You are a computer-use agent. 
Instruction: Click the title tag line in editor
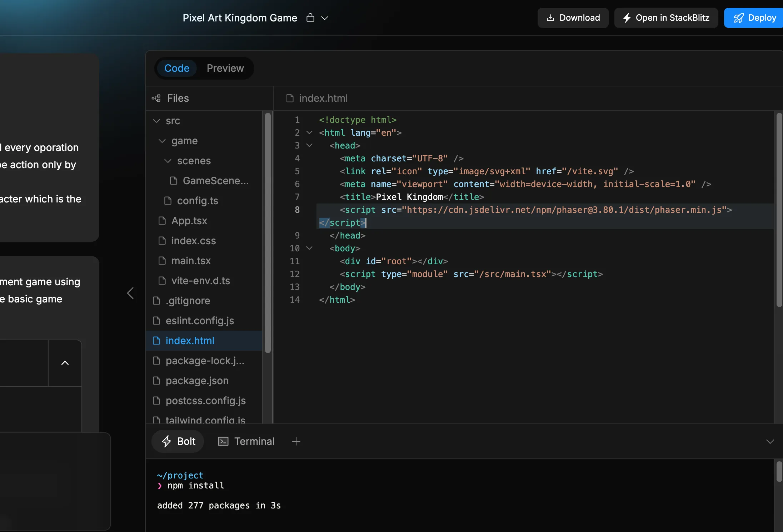[412, 197]
